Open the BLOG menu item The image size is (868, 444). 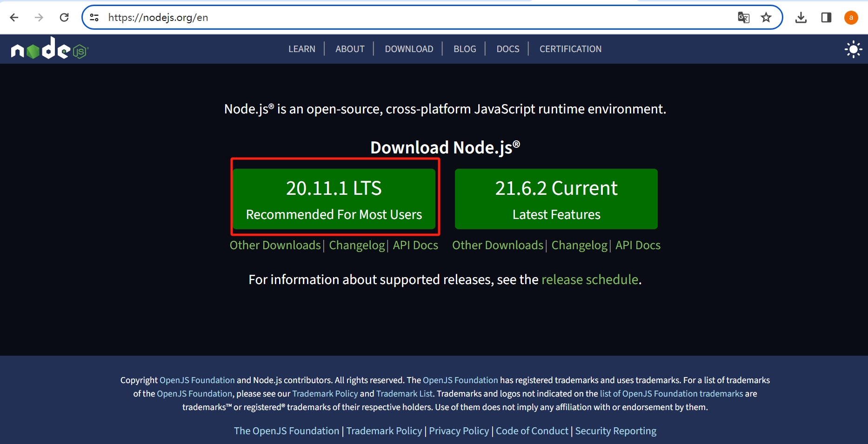[x=465, y=49]
